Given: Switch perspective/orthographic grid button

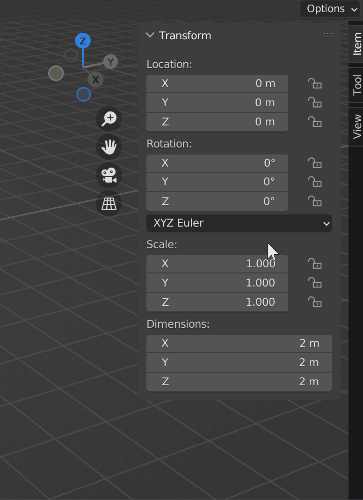Looking at the screenshot, I should click(x=109, y=204).
